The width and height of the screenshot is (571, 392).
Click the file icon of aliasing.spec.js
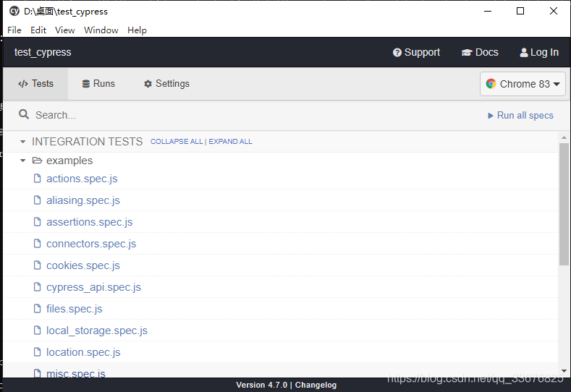click(x=37, y=200)
